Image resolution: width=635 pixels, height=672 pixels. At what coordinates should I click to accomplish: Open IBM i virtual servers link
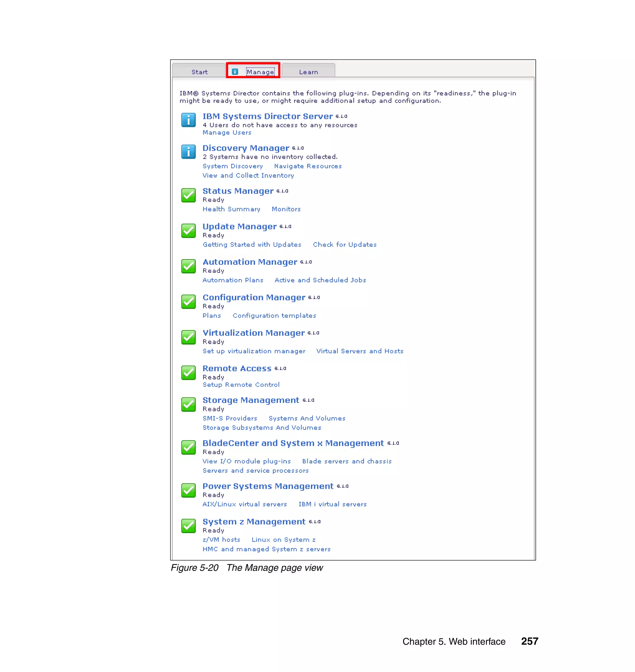pos(332,505)
